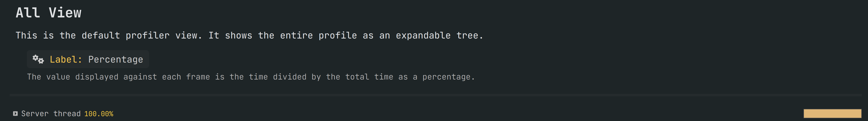Click the yellow Label: text
868x121 pixels.
[x=66, y=59]
